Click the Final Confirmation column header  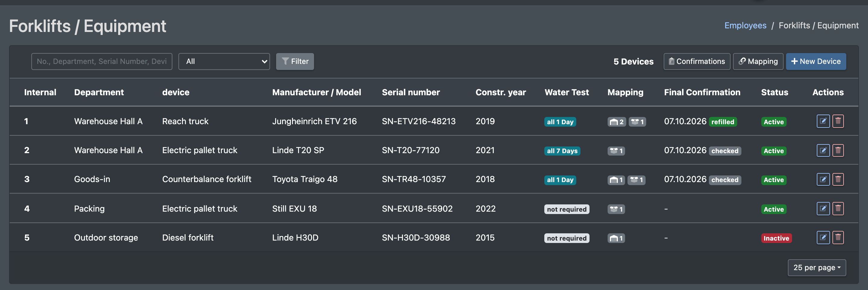pyautogui.click(x=702, y=92)
